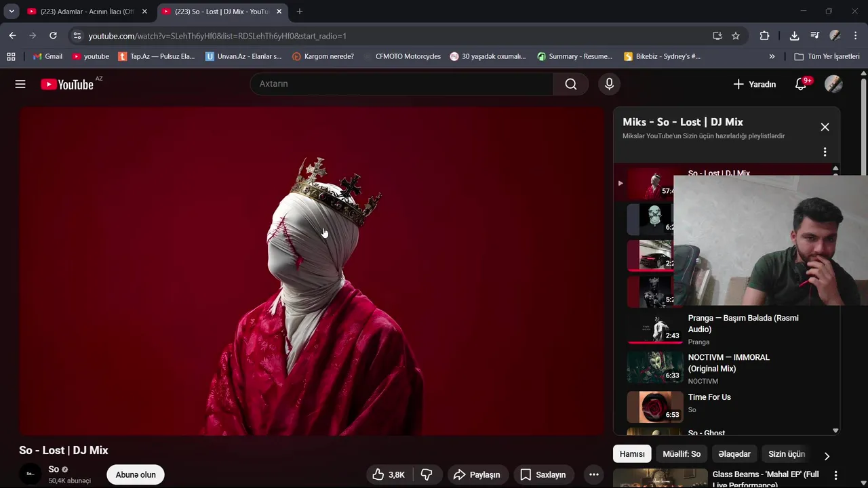Go back with browser back arrow

(x=13, y=36)
